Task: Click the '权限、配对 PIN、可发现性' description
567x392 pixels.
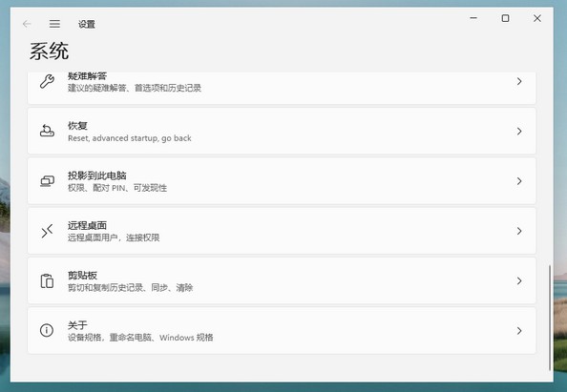Action: tap(117, 188)
